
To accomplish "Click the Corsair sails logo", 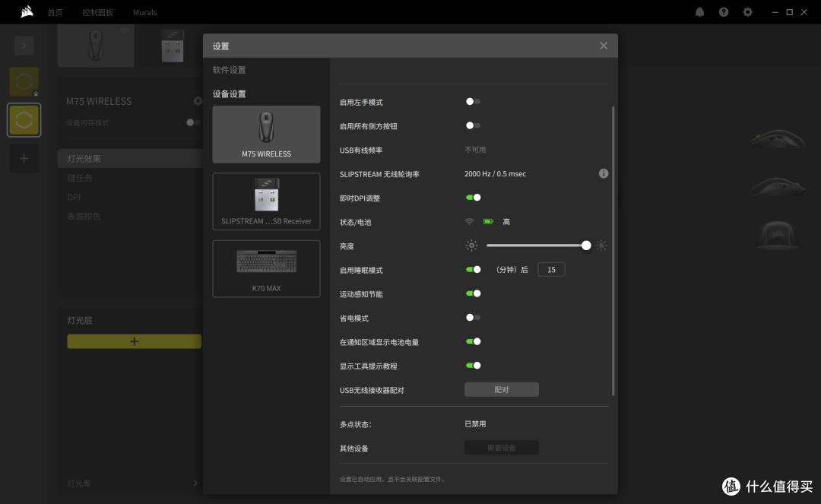I will (27, 11).
